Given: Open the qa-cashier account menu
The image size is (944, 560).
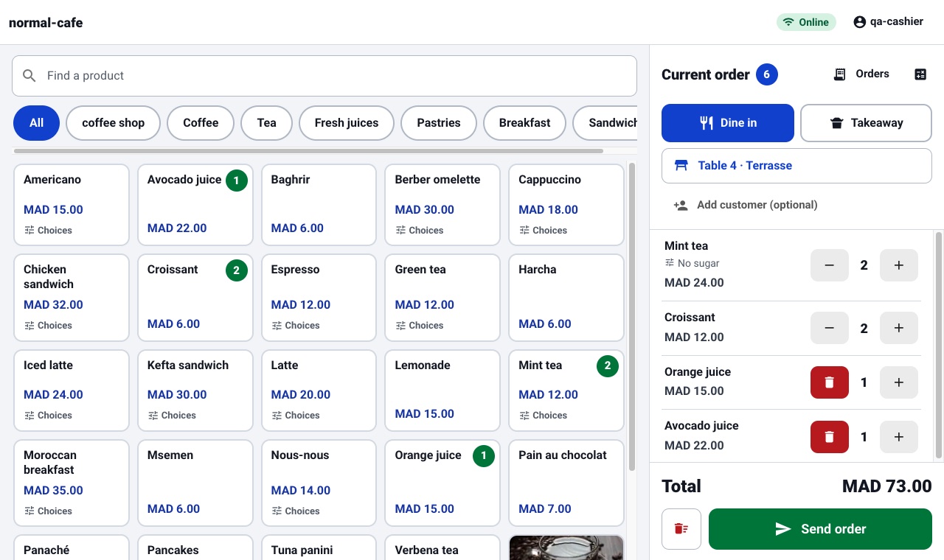Looking at the screenshot, I should (x=888, y=22).
